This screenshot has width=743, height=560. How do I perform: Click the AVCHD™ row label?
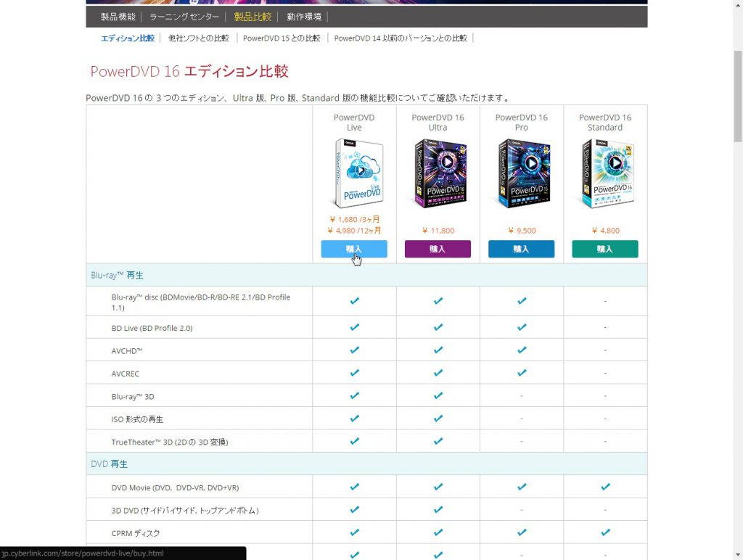tap(127, 350)
